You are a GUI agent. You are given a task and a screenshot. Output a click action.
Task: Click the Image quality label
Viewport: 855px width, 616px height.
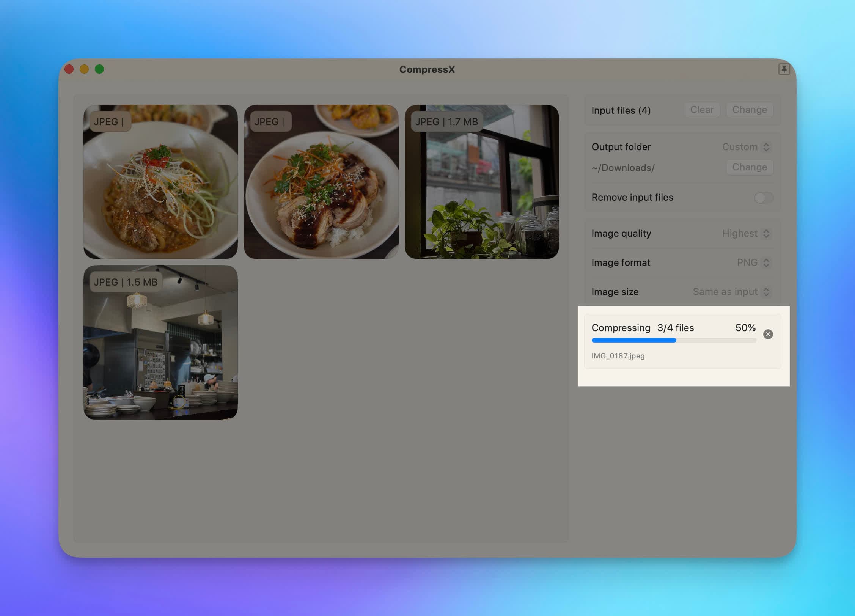(x=621, y=233)
